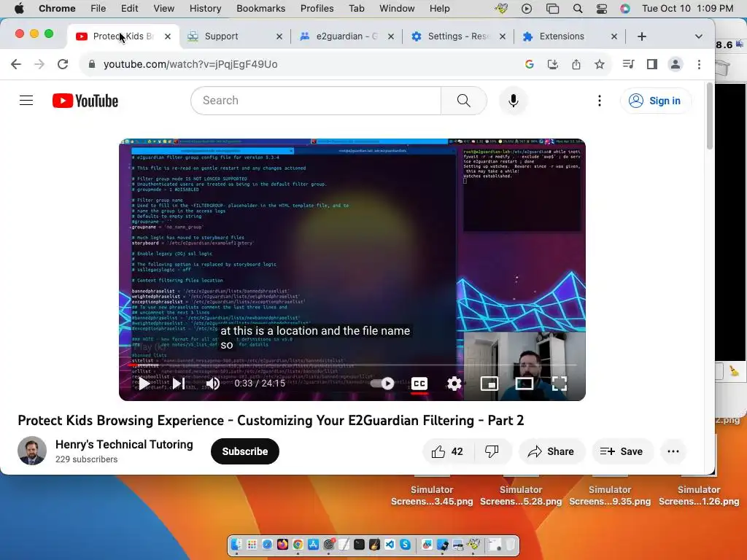Viewport: 747px width, 560px height.
Task: Toggle the autoplay switch
Action: tap(382, 384)
